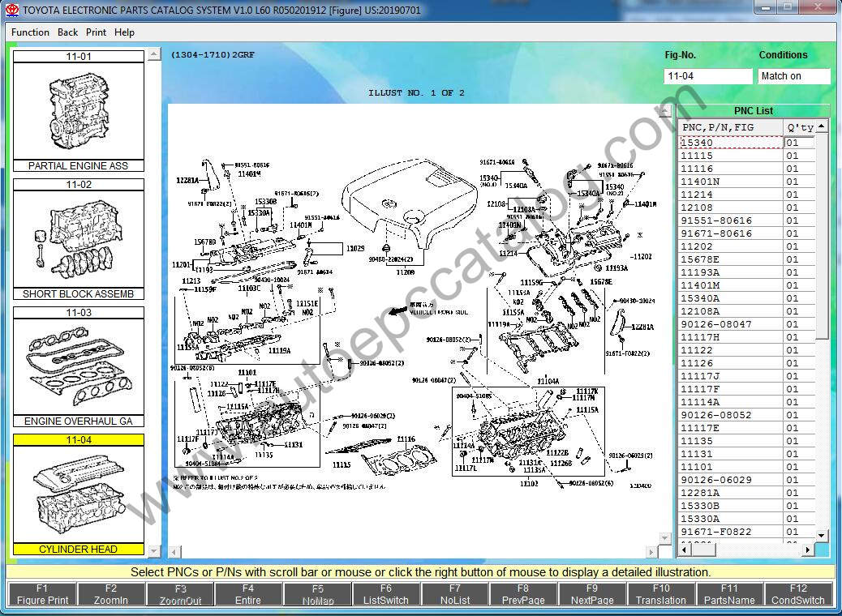Select figure 11-01 Partial Engine thumbnail
Screen dimensions: 842x616
[79, 110]
